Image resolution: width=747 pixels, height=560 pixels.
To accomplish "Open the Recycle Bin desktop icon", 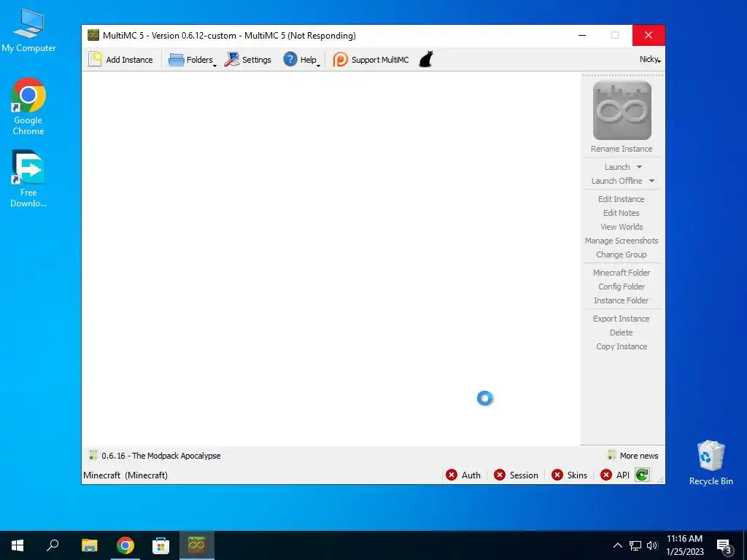I will (x=711, y=463).
